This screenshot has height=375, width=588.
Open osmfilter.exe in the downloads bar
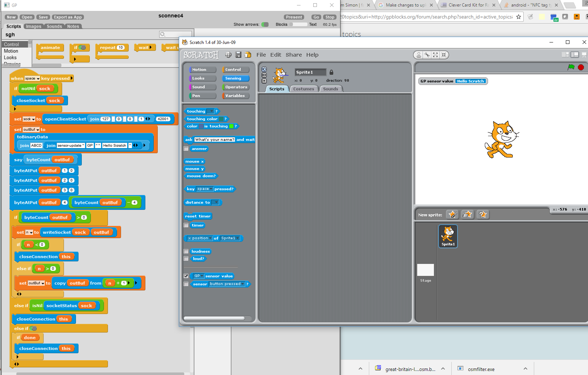tap(481, 369)
